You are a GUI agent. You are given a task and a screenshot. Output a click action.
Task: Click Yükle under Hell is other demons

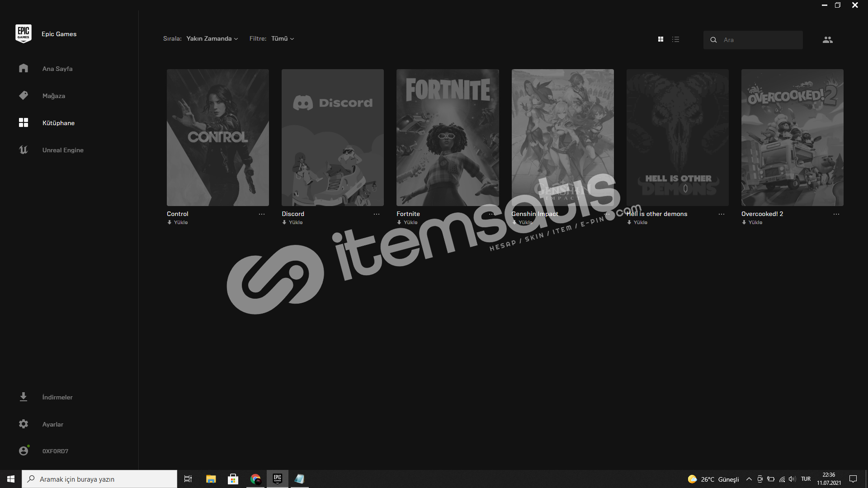637,222
